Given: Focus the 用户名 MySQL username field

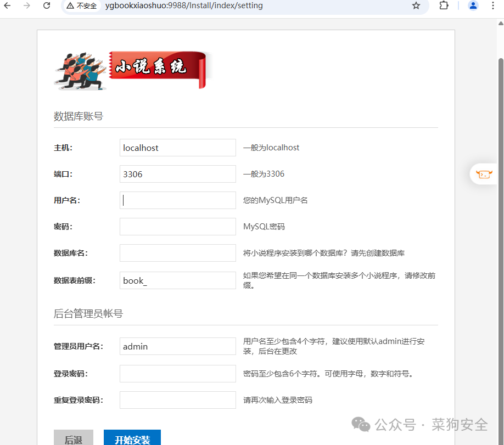Looking at the screenshot, I should click(178, 200).
